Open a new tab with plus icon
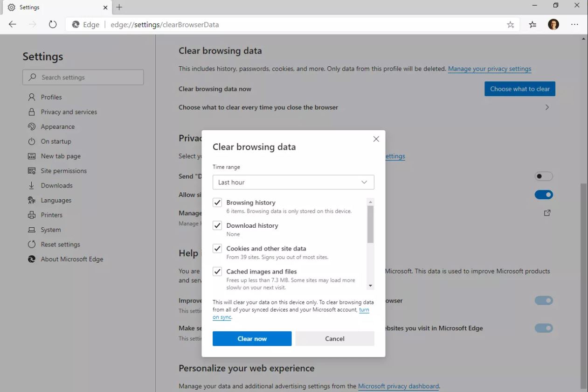 point(119,7)
